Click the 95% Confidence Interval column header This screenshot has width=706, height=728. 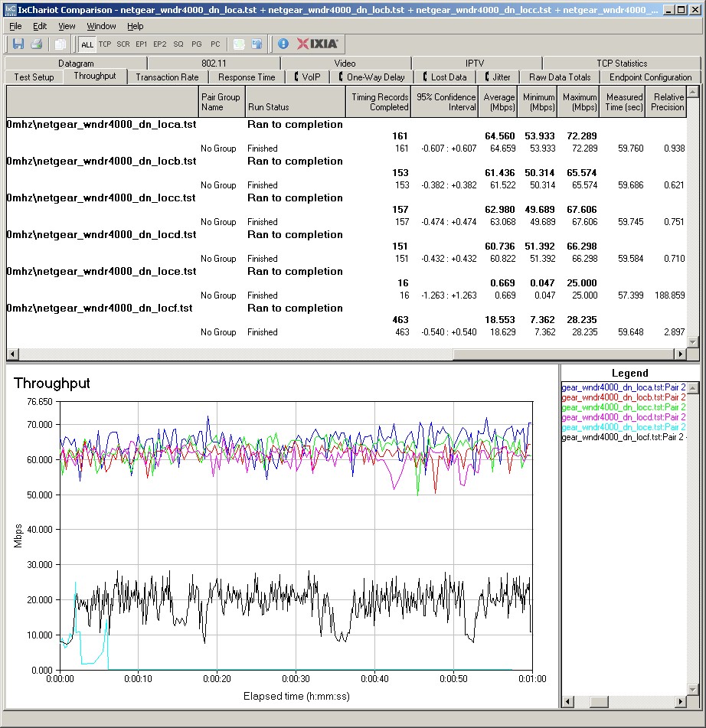click(444, 102)
